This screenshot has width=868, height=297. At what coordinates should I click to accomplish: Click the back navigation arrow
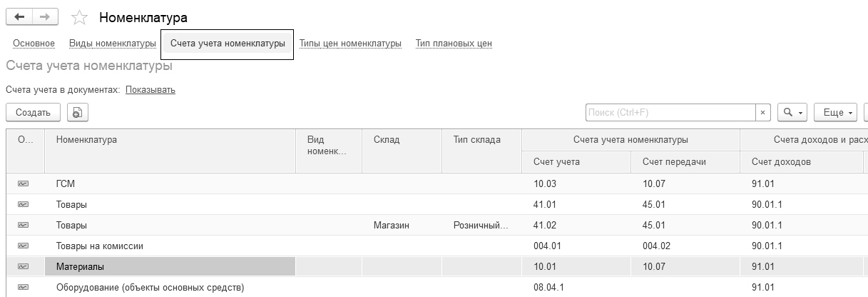(x=19, y=17)
